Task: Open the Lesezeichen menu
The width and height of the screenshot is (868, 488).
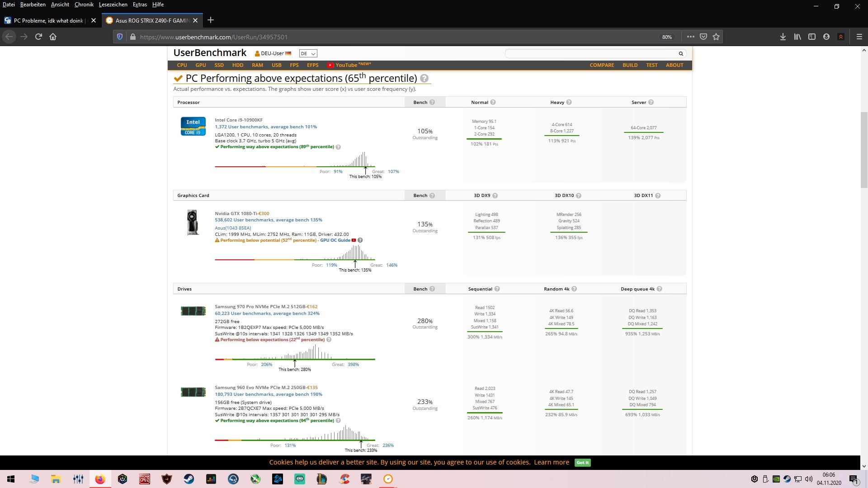Action: tap(113, 5)
